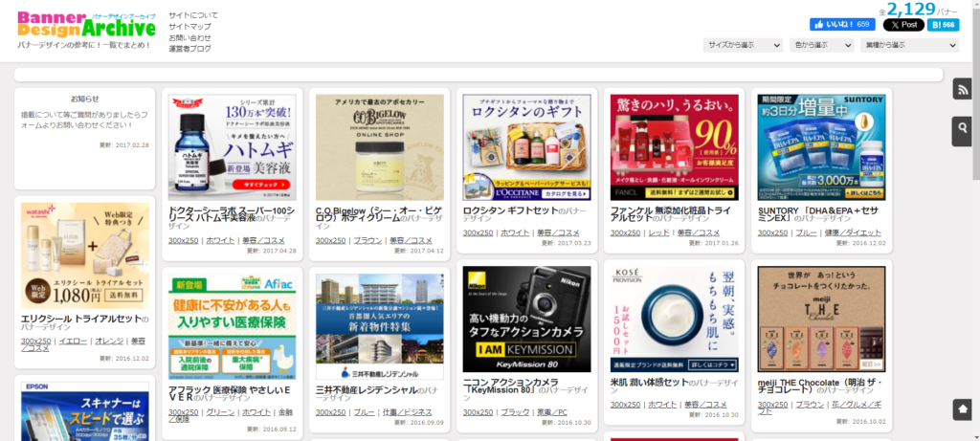The image size is (980, 441).
Task: Open 米肌 潤い体感セット title link
Action: pos(650,382)
